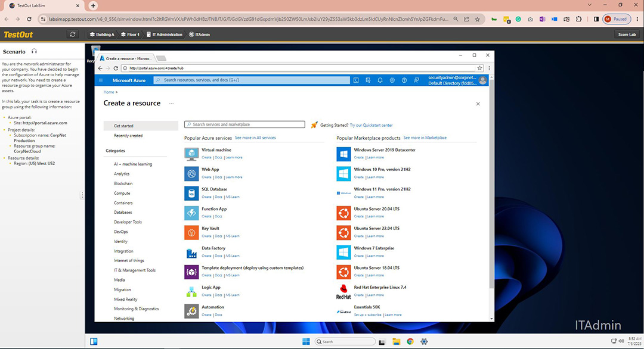Click the Azure help question mark icon

[404, 80]
